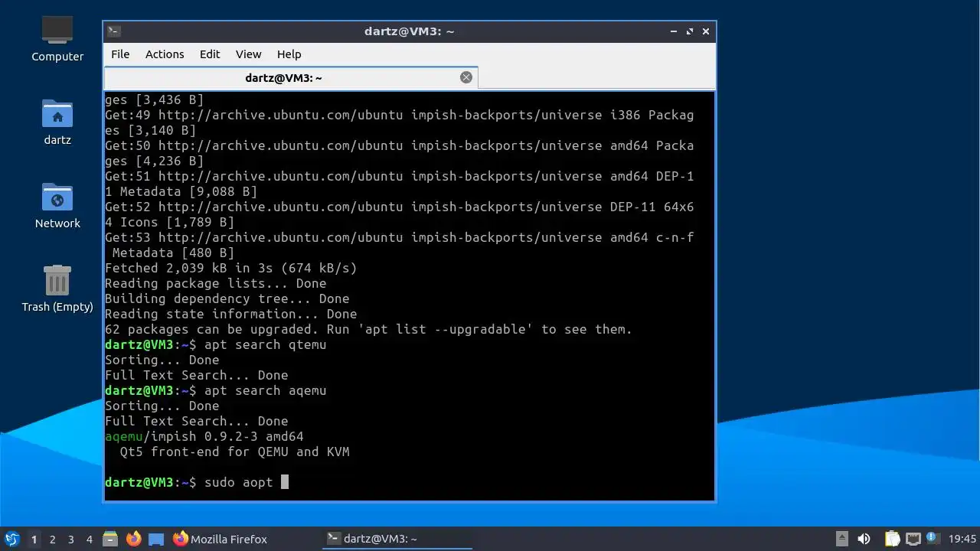Open the Network desktop icon
The width and height of the screenshot is (980, 551).
pyautogui.click(x=57, y=206)
